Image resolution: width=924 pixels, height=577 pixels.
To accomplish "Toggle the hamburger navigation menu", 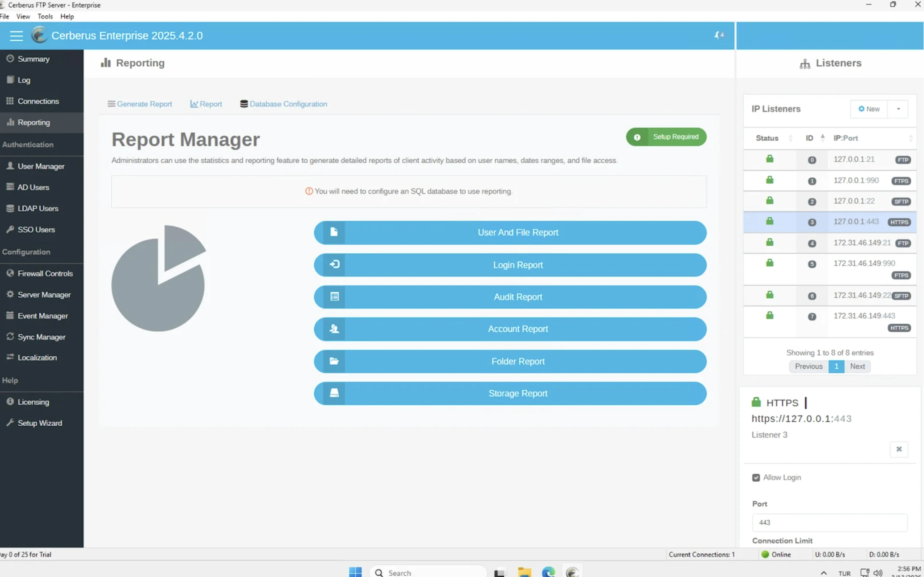I will pyautogui.click(x=16, y=36).
